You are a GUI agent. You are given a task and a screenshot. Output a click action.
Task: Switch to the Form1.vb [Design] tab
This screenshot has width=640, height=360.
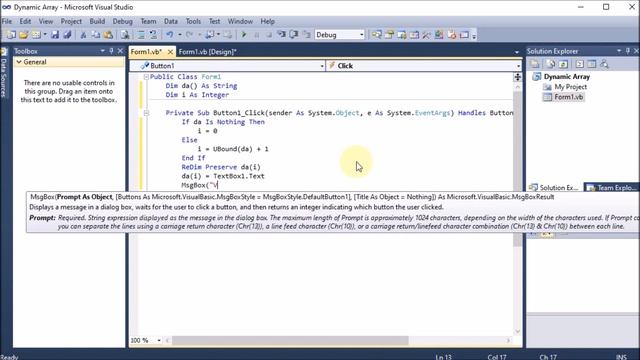[x=207, y=52]
